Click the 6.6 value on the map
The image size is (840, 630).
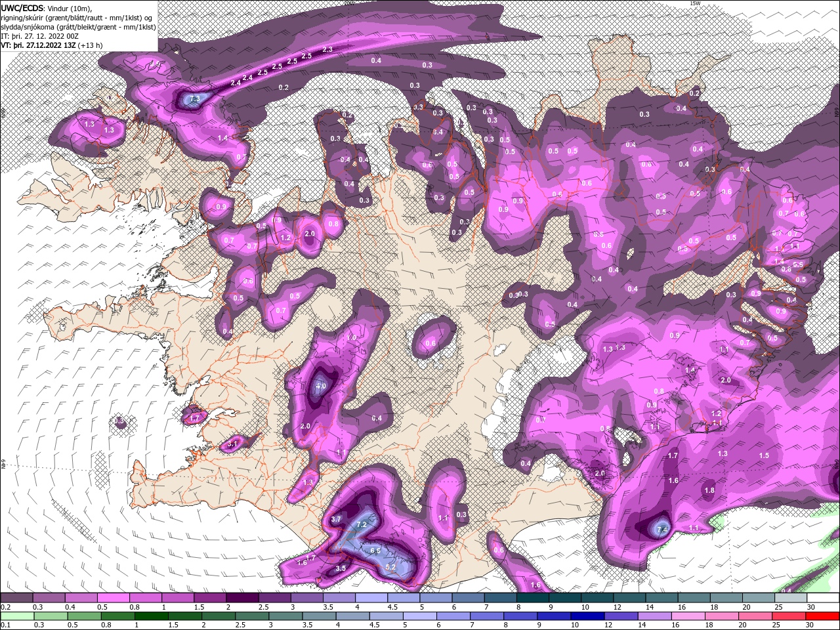(375, 551)
